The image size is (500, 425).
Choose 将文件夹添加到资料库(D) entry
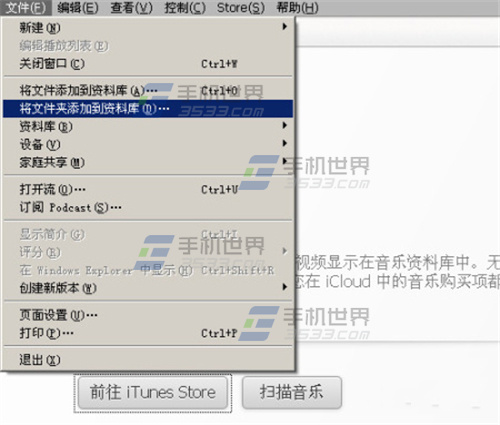148,108
